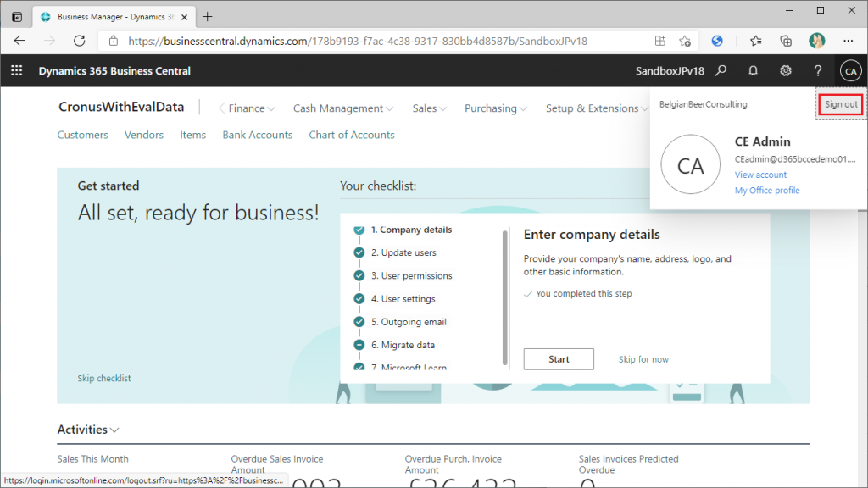Click the lock site info icon
Screen dimensions: 868x488
tap(114, 41)
